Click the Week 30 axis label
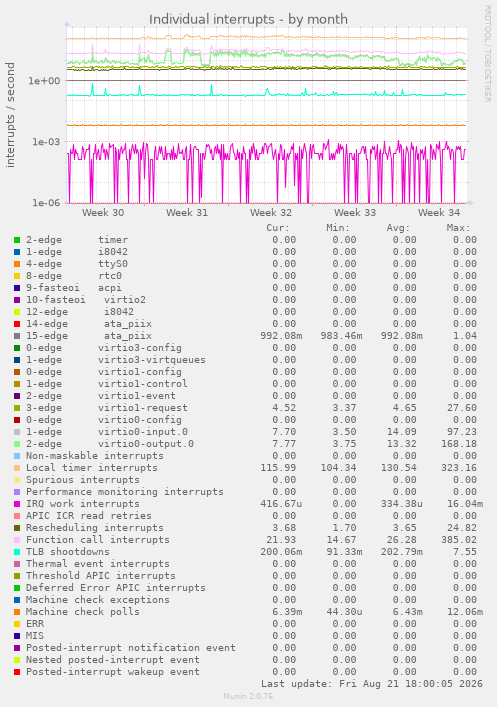This screenshot has height=707, width=497. pos(103,212)
